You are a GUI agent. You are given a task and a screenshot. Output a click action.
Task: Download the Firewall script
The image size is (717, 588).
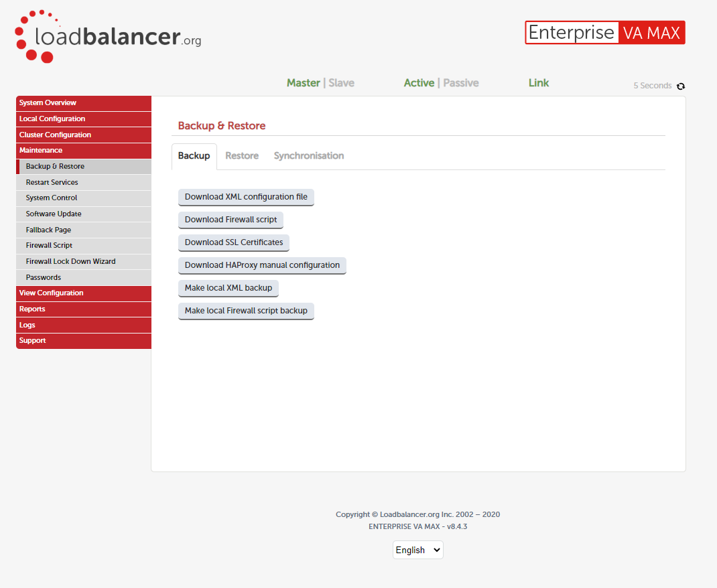point(231,220)
